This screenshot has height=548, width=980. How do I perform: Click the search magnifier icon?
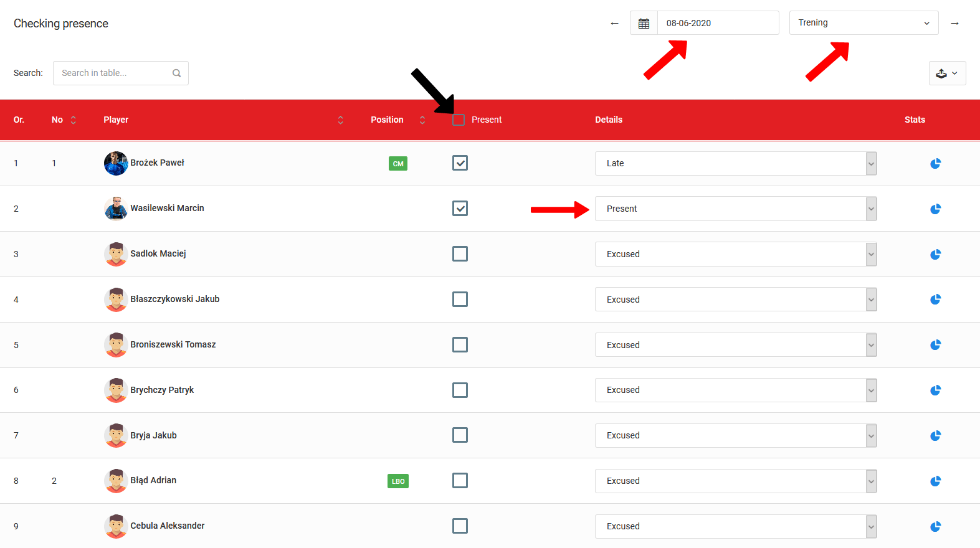click(x=177, y=73)
